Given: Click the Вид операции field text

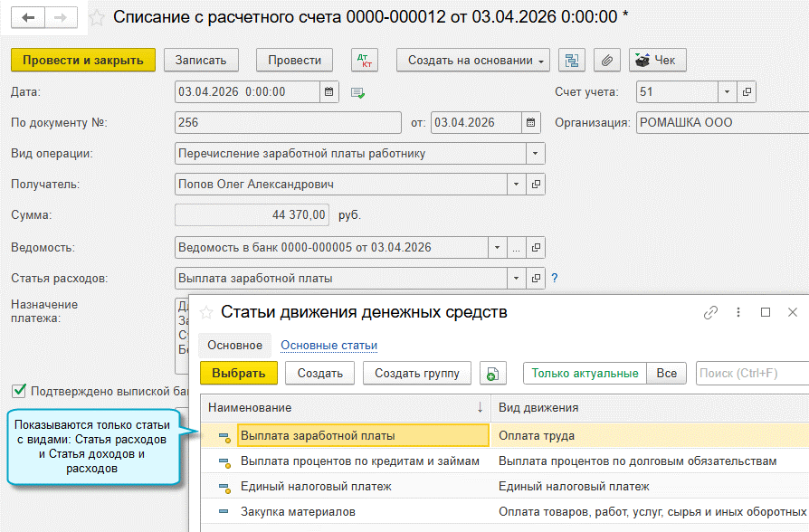Looking at the screenshot, I should coord(350,153).
